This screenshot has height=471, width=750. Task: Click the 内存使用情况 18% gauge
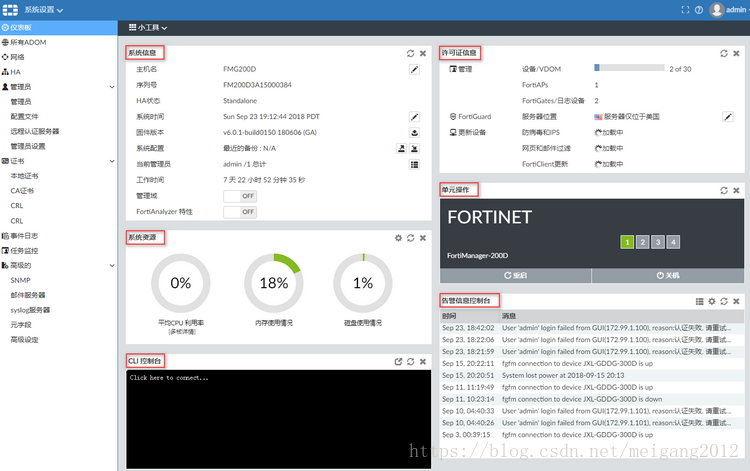pos(274,283)
